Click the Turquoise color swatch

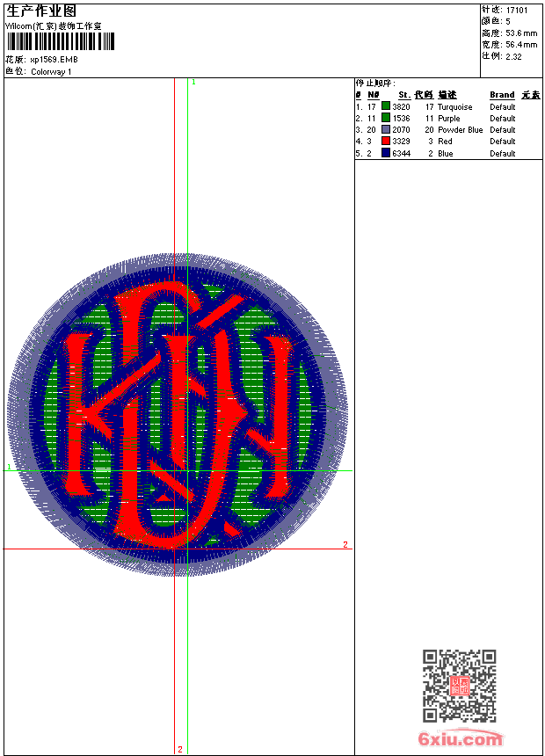tap(386, 106)
